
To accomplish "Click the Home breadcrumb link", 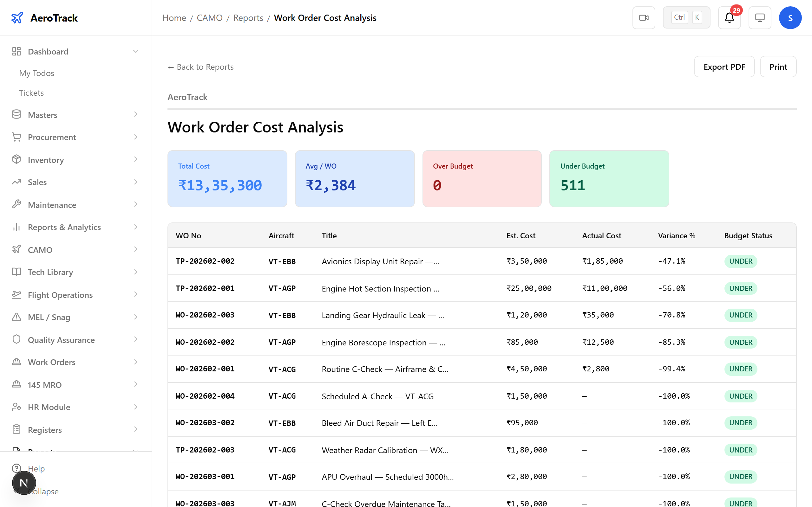I will pyautogui.click(x=174, y=17).
